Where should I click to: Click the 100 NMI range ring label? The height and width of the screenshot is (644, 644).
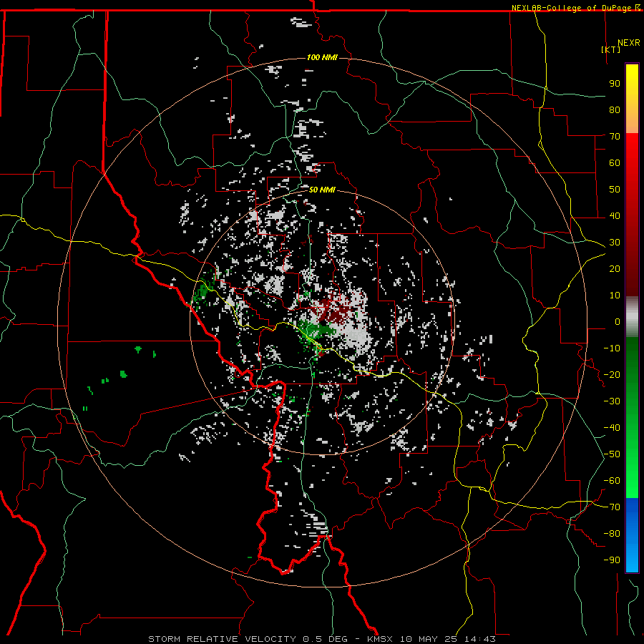pos(322,57)
